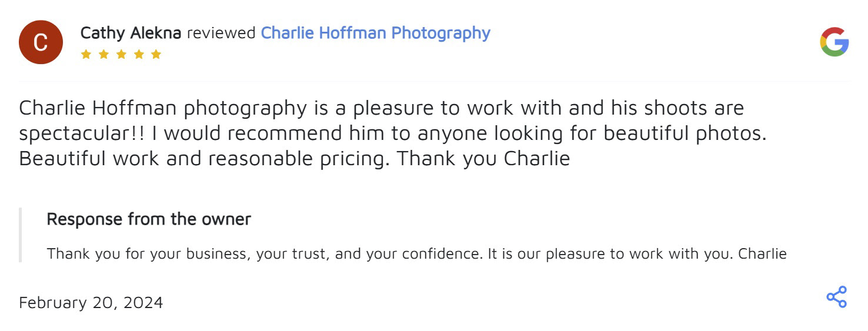Image resolution: width=868 pixels, height=331 pixels.
Task: Open Charlie Hoffman Photography link
Action: (x=375, y=33)
